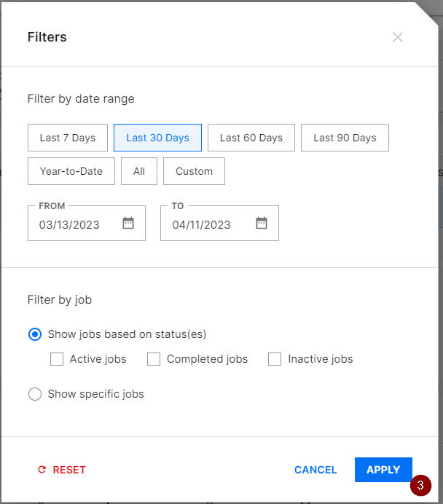Viewport: 443px width, 504px height.
Task: Set date range to Last 60 Days
Action: coord(251,138)
